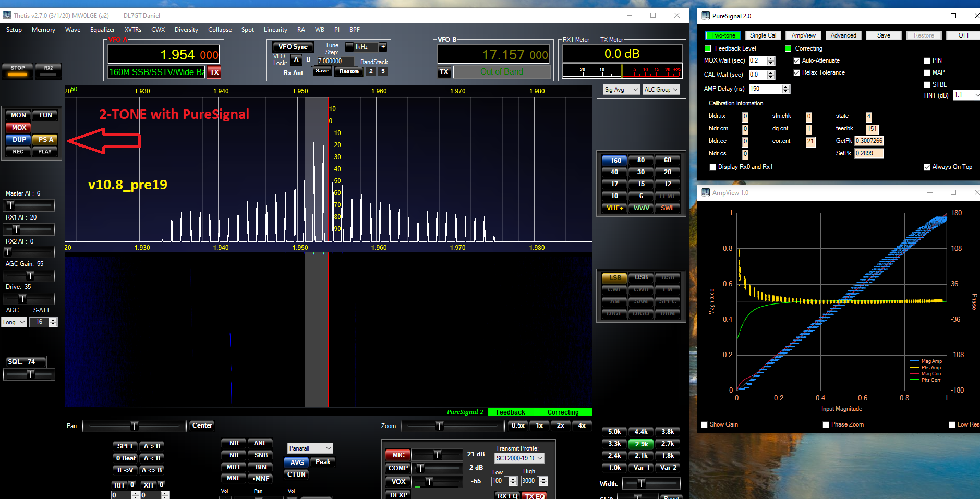The height and width of the screenshot is (499, 980).
Task: Toggle the AVG display averaging button
Action: click(297, 463)
